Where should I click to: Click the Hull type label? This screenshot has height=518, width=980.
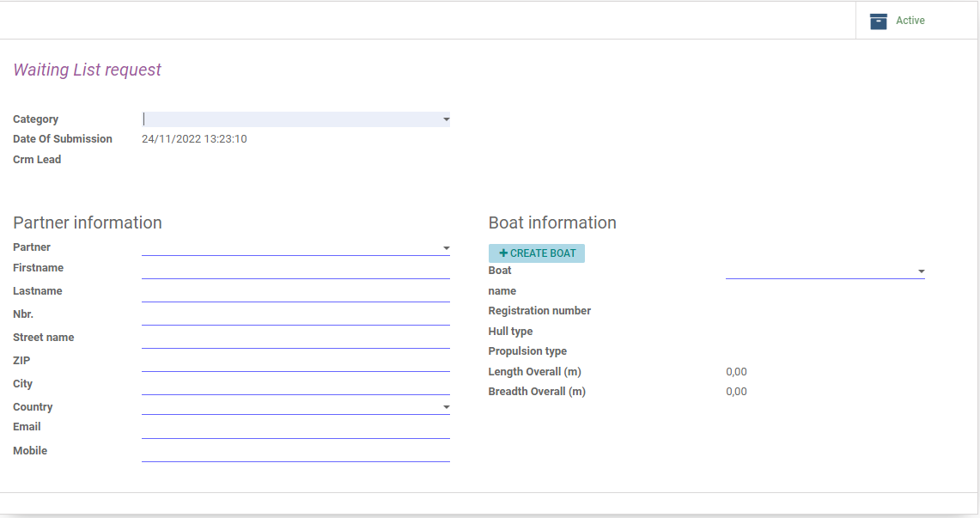click(511, 332)
